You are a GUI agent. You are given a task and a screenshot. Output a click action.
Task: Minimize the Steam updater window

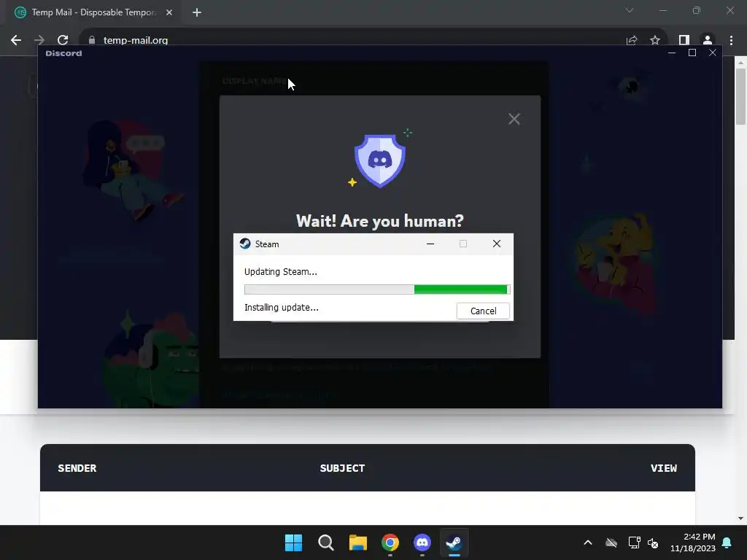click(430, 244)
